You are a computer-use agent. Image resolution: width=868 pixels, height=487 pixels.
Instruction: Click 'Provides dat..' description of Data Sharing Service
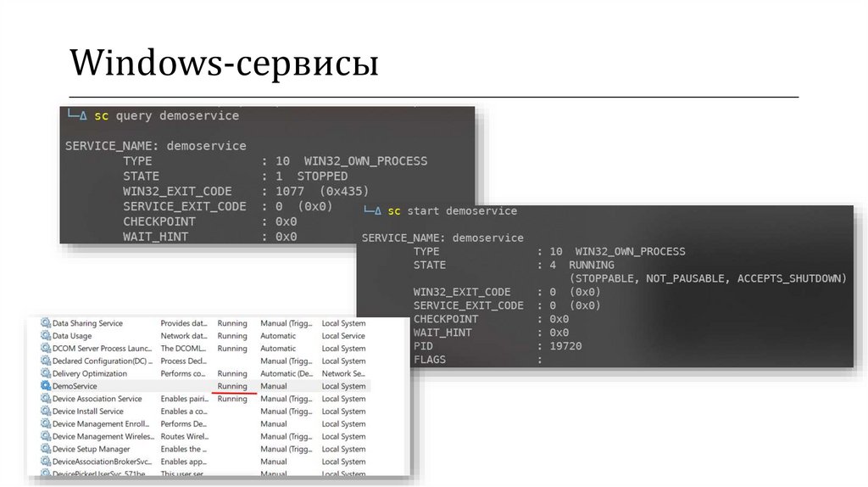(184, 323)
